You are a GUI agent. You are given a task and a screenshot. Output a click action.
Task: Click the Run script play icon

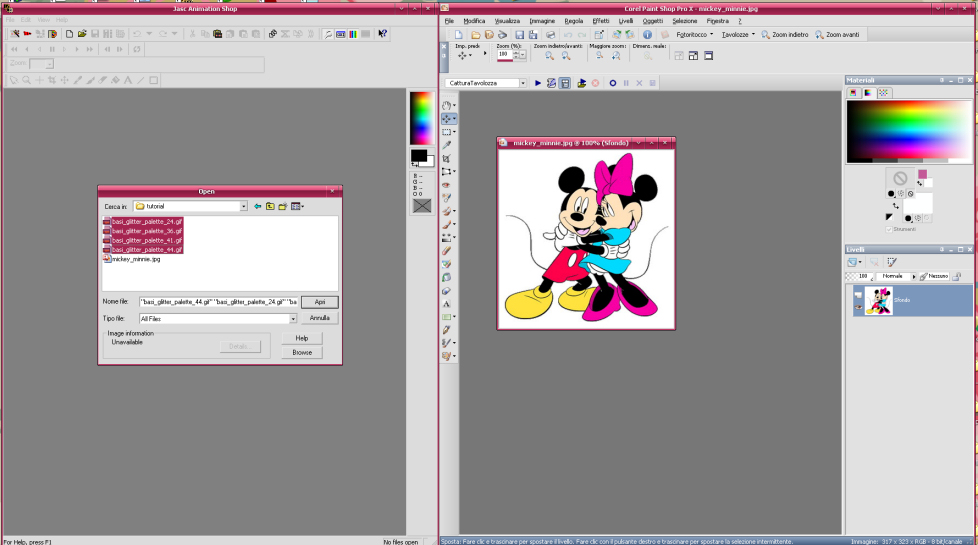[x=538, y=83]
